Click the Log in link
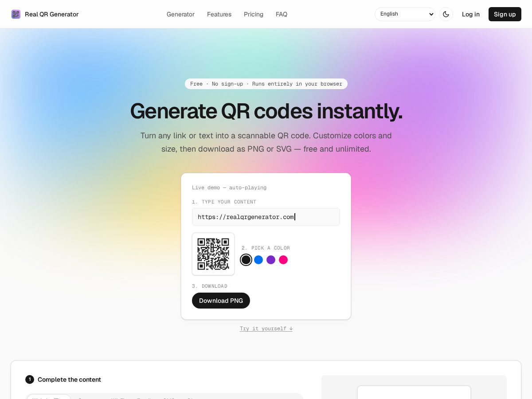 (471, 14)
